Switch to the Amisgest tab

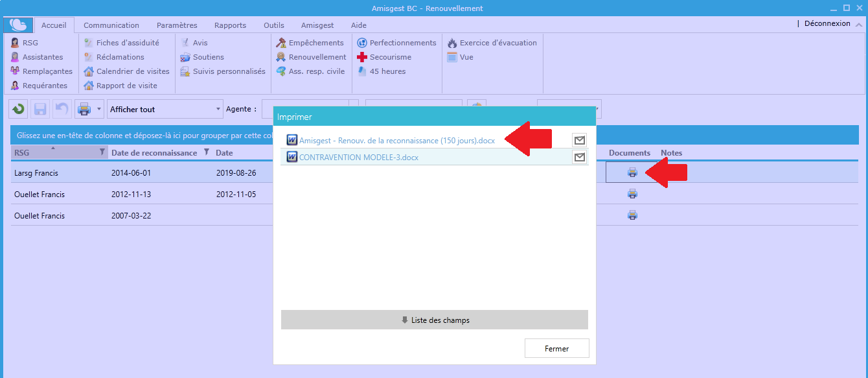(x=317, y=25)
